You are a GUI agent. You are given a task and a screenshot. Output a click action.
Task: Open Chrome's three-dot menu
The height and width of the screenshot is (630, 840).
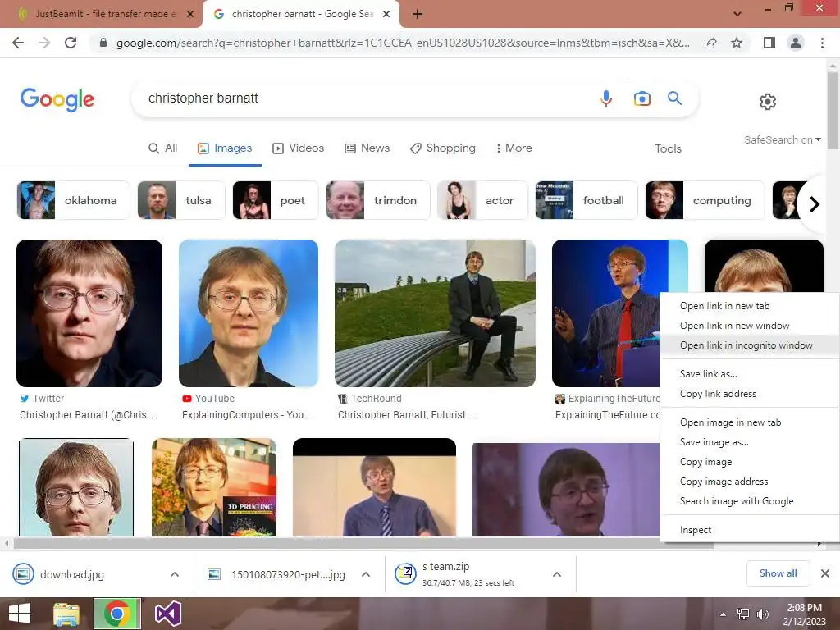822,43
